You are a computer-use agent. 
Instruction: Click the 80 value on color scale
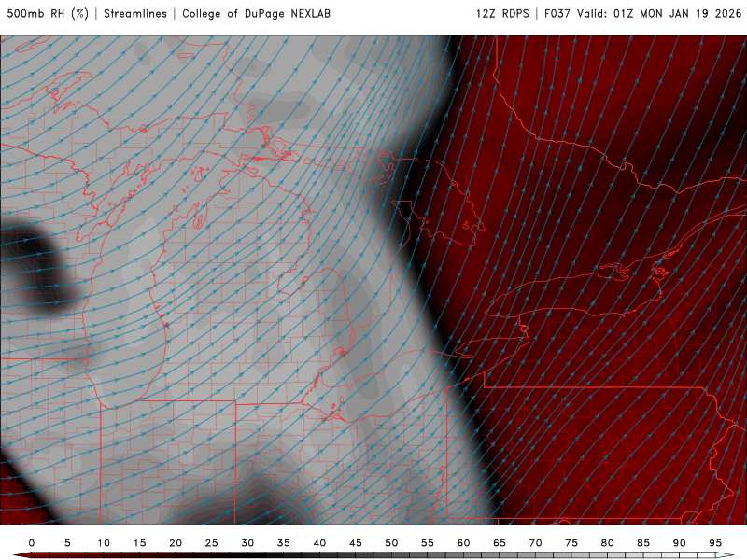(608, 543)
